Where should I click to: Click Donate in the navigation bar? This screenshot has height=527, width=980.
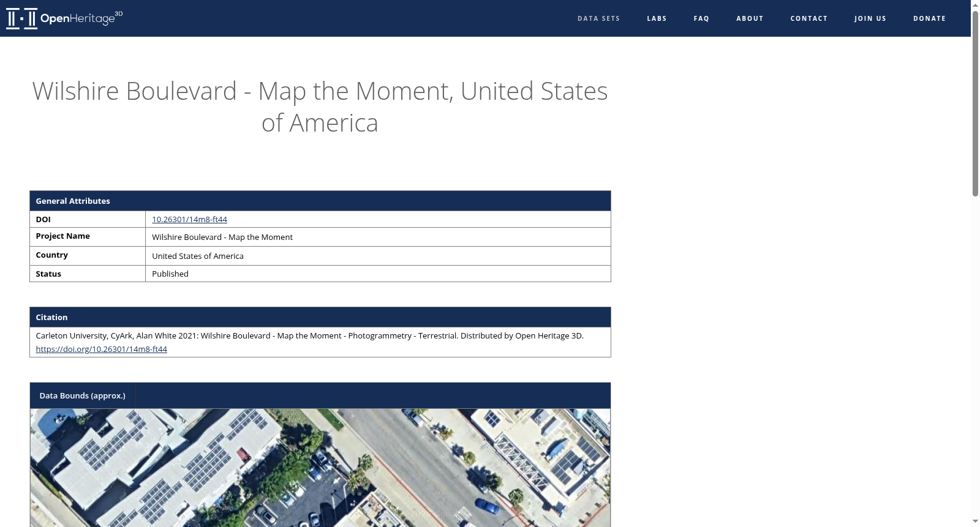tap(929, 18)
